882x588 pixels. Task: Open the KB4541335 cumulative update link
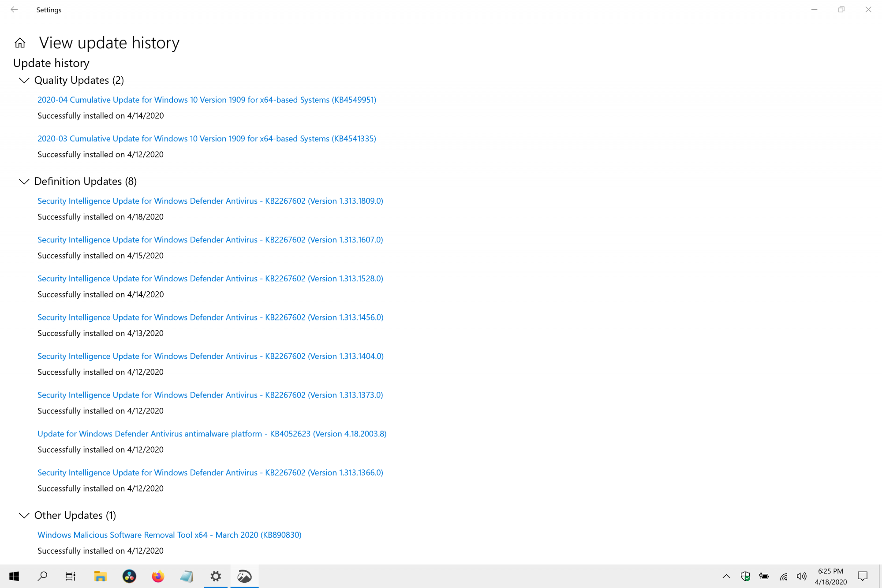(206, 138)
